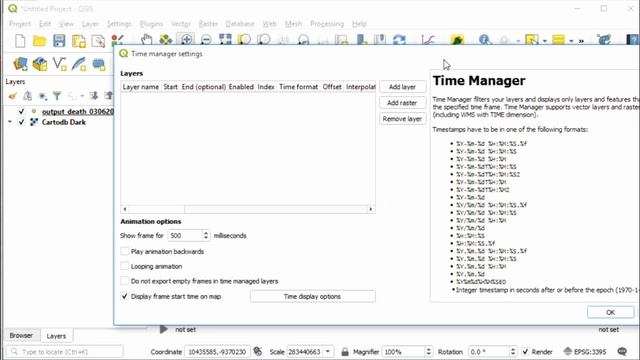640x360 pixels.
Task: Open Time display options
Action: pos(312,296)
